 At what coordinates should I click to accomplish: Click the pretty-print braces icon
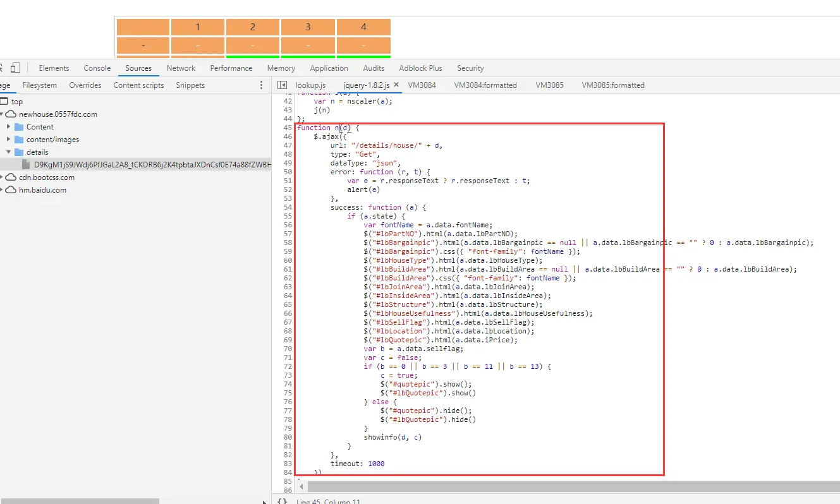[x=282, y=501]
